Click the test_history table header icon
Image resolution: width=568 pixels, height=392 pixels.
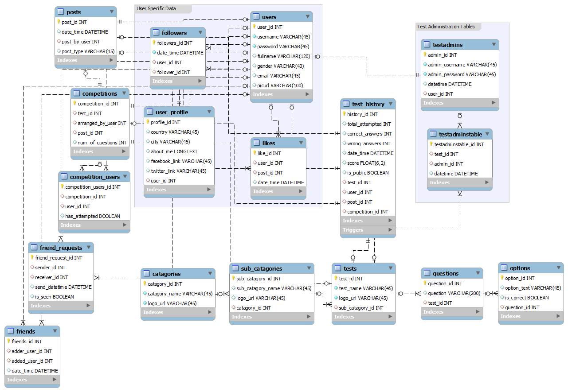346,104
